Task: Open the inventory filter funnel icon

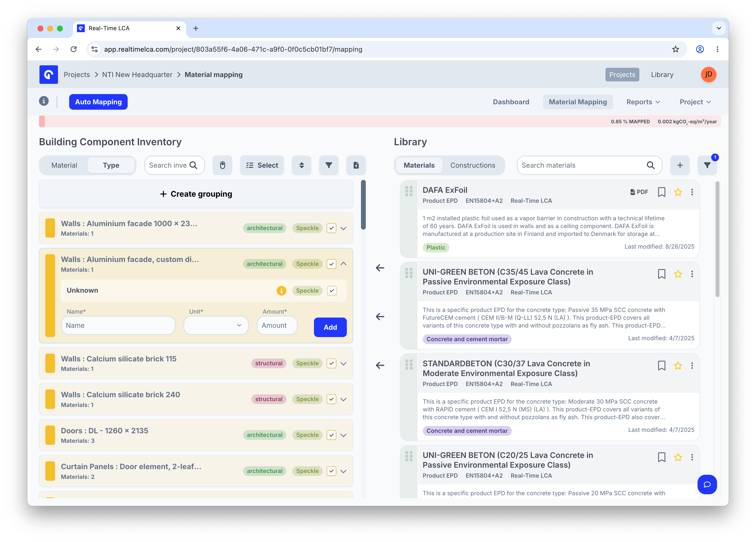Action: coord(328,165)
